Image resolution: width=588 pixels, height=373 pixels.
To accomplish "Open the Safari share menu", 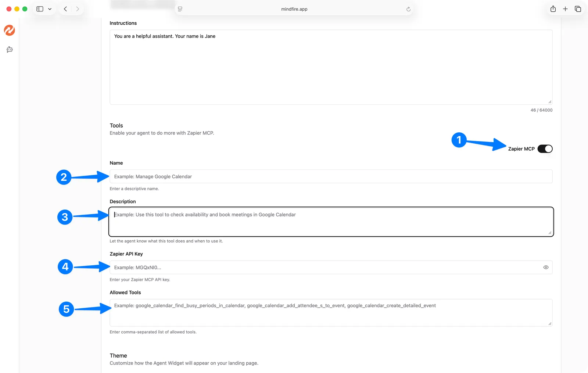I will [x=553, y=9].
